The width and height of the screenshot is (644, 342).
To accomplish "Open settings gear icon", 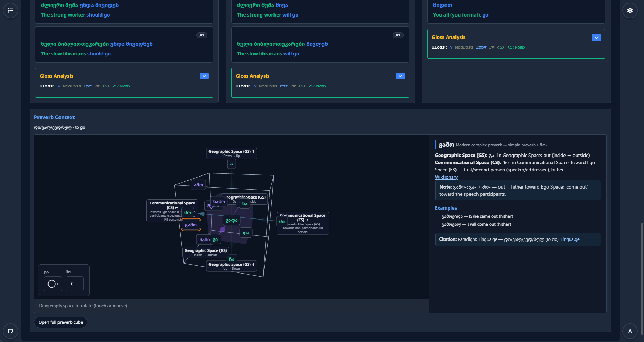I will [x=630, y=10].
